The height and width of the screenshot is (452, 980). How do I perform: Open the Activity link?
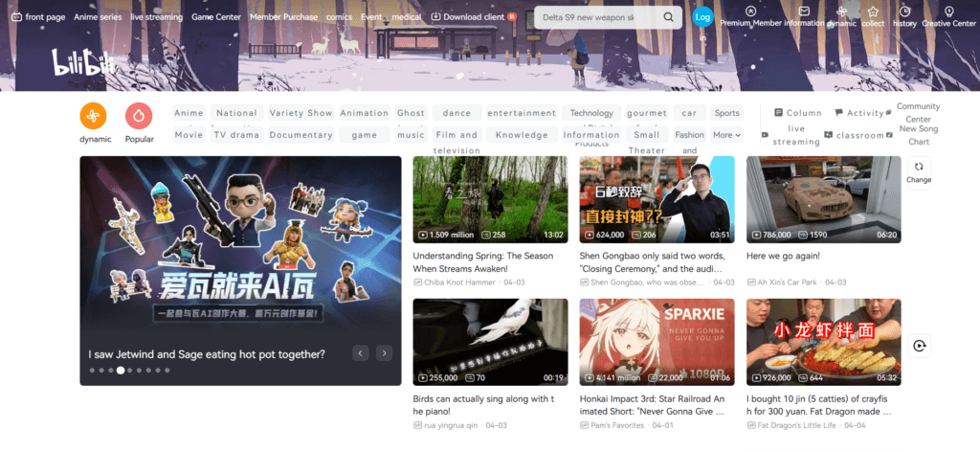(x=860, y=113)
